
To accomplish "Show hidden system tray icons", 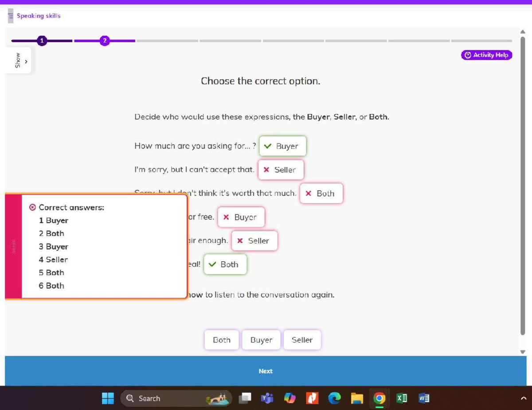I will coord(523,398).
